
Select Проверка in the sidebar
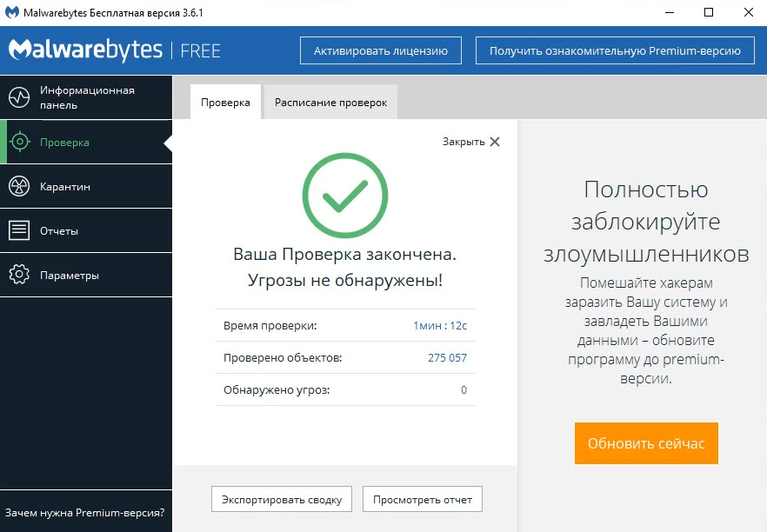(x=86, y=143)
